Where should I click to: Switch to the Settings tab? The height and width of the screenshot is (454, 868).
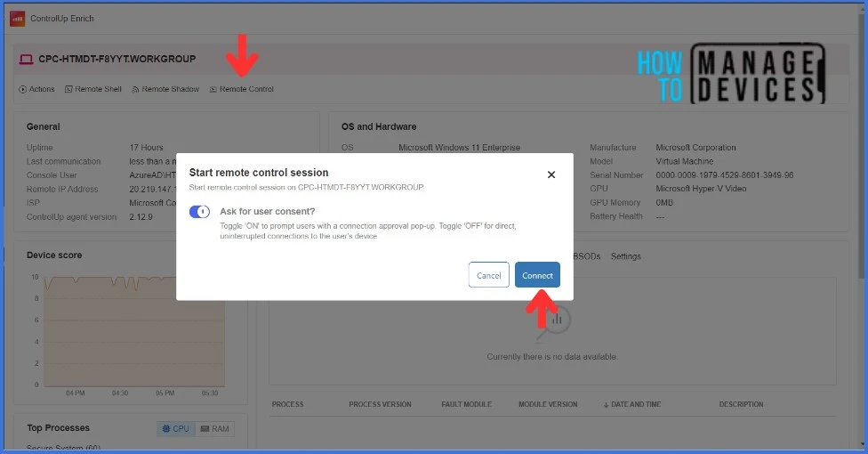(x=625, y=256)
